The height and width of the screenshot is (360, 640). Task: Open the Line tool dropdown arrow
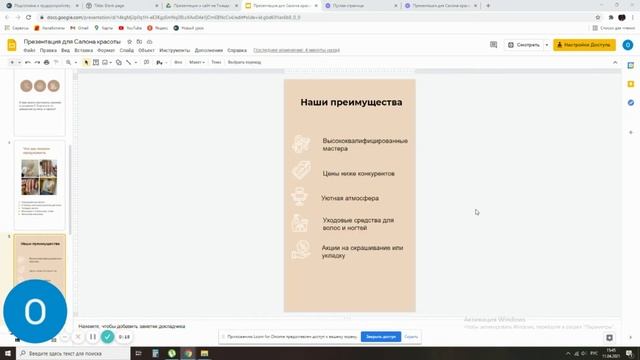[136, 62]
